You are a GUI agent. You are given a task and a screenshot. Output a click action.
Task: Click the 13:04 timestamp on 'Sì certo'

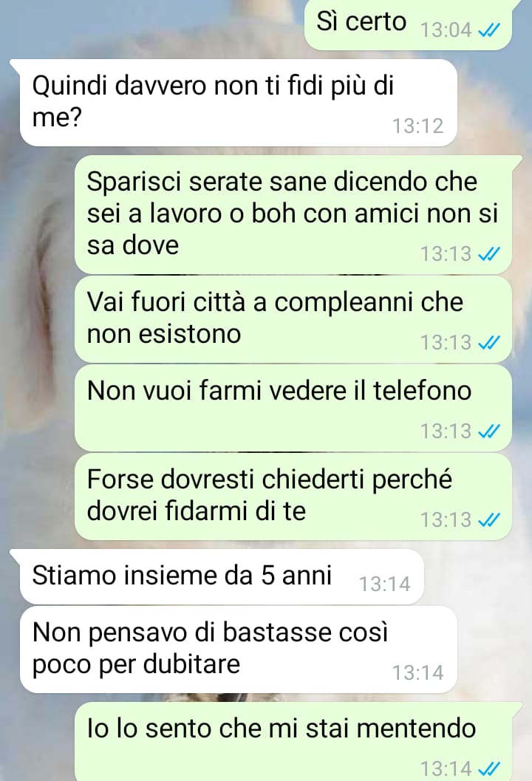[446, 30]
